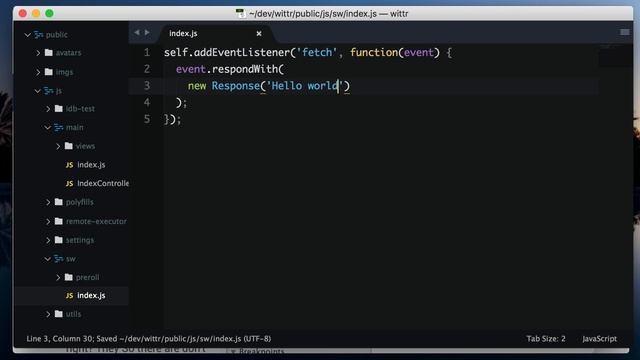This screenshot has height=360, width=640.
Task: Click the respondWith method name
Action: click(245, 69)
